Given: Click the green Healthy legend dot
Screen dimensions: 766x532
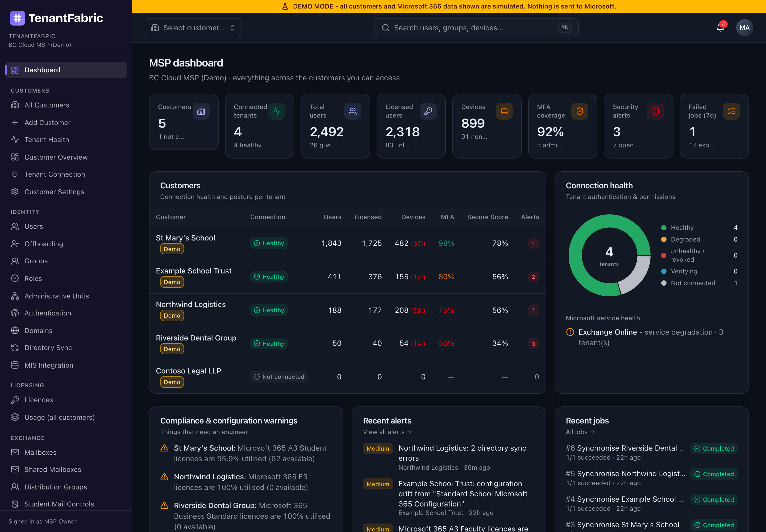Looking at the screenshot, I should point(664,228).
